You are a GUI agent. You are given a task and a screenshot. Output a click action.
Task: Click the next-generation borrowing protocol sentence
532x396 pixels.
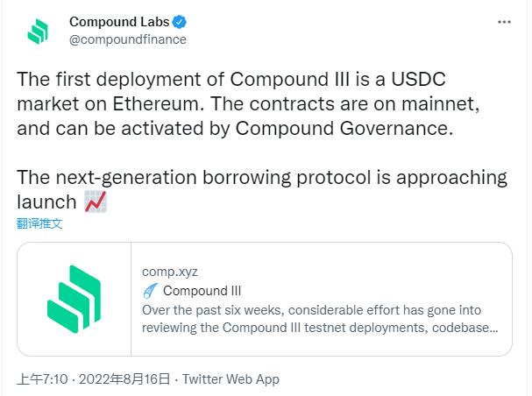coord(262,177)
